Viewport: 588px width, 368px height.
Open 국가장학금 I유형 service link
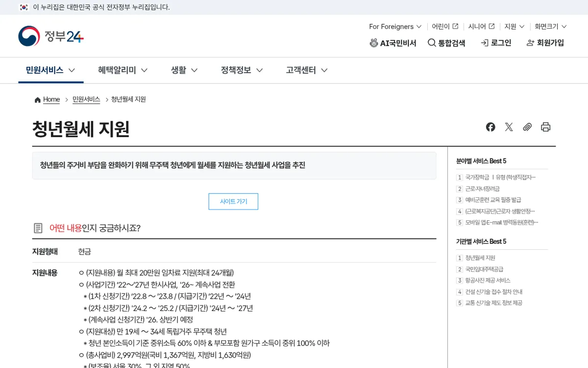point(500,178)
